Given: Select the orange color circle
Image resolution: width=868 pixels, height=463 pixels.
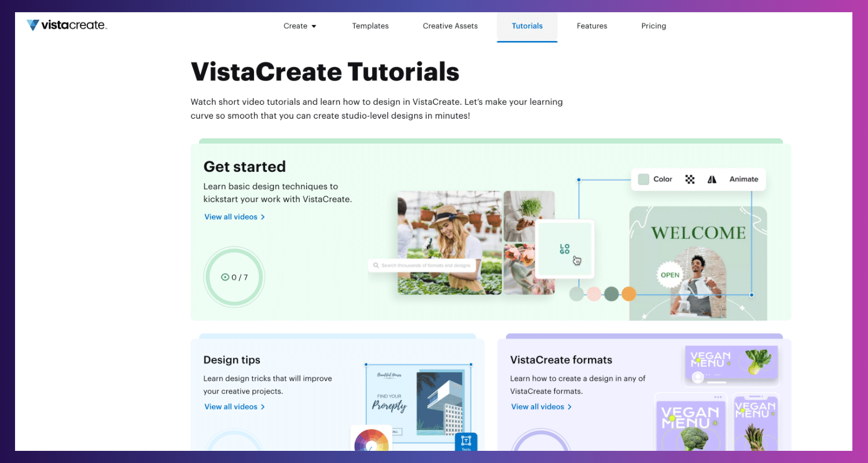Looking at the screenshot, I should pyautogui.click(x=629, y=294).
